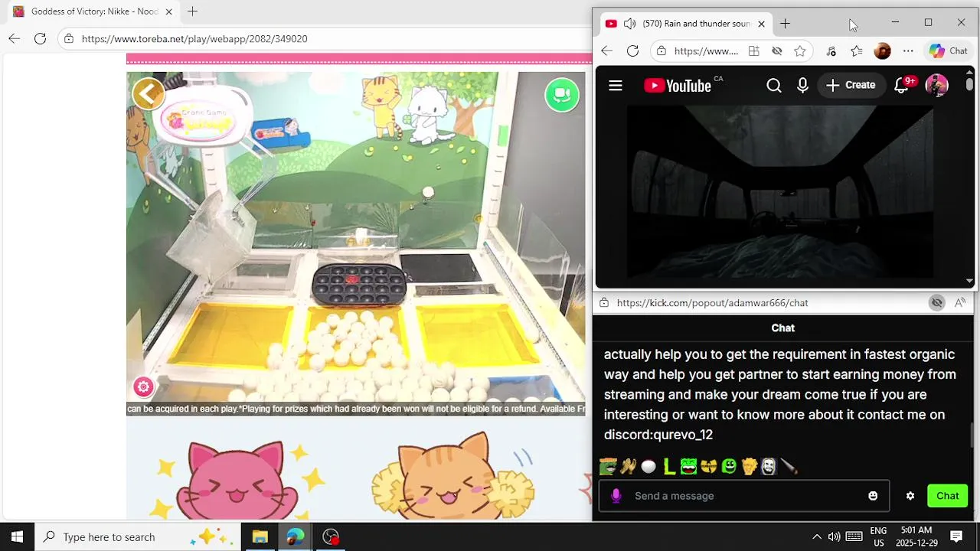Open the emoji picker smiley

(873, 496)
